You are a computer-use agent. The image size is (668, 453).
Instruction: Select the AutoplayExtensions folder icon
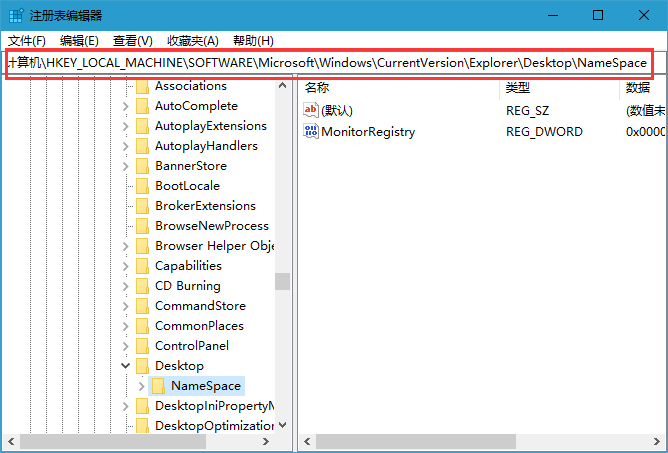click(x=142, y=126)
